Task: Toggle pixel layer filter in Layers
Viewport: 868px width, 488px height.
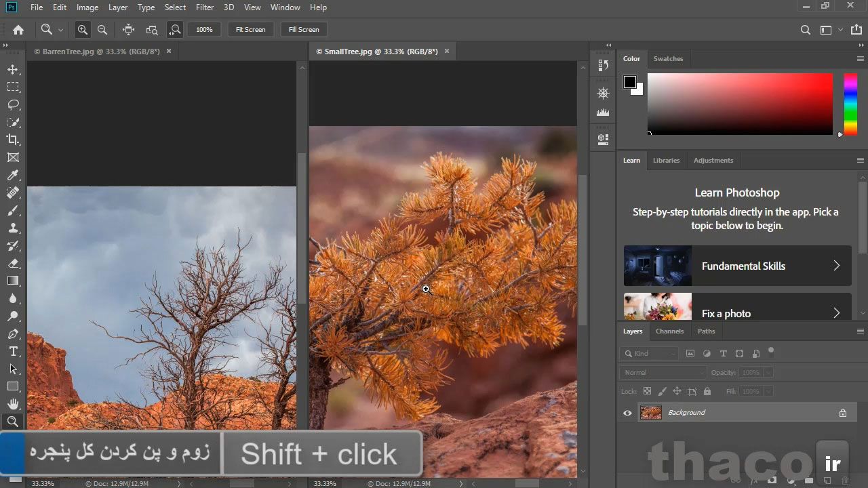Action: (690, 353)
